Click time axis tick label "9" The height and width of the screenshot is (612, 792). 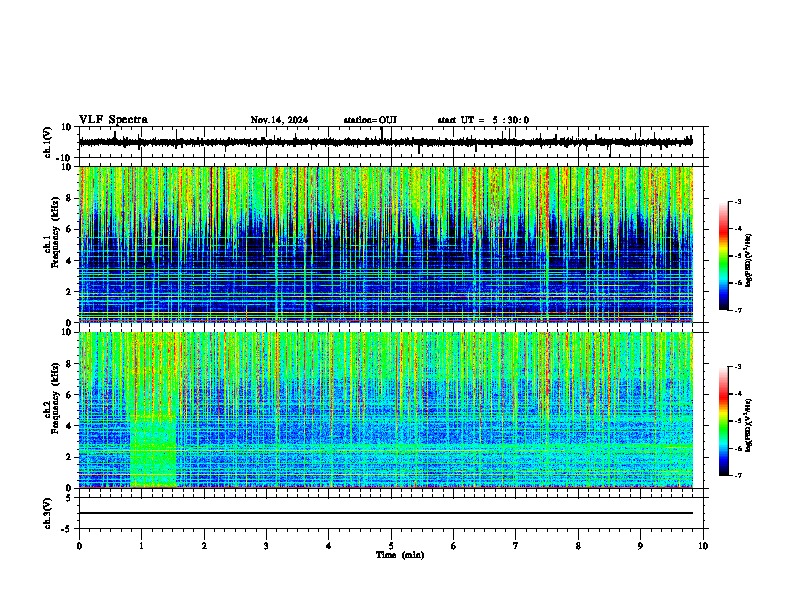tap(640, 546)
